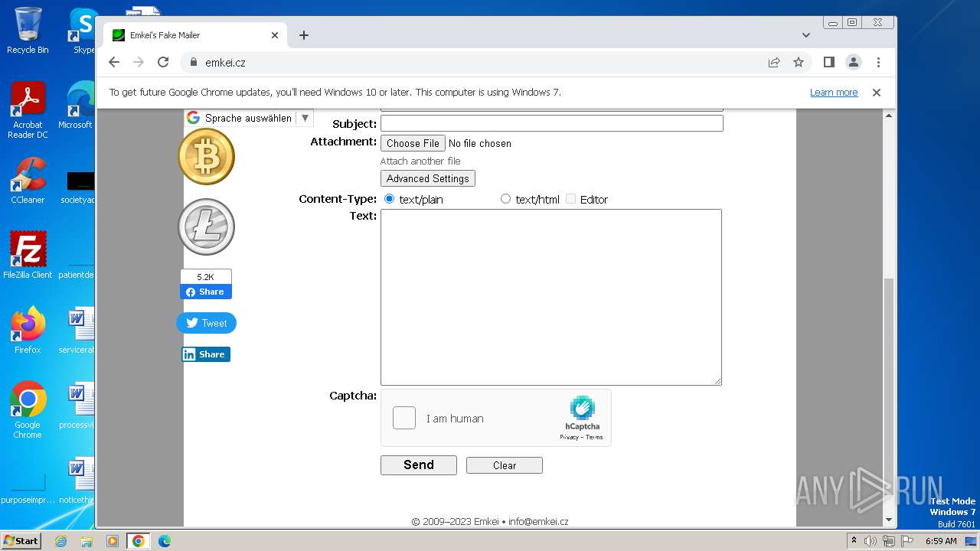This screenshot has width=980, height=551.
Task: Show hidden tray icons arrow
Action: [854, 540]
